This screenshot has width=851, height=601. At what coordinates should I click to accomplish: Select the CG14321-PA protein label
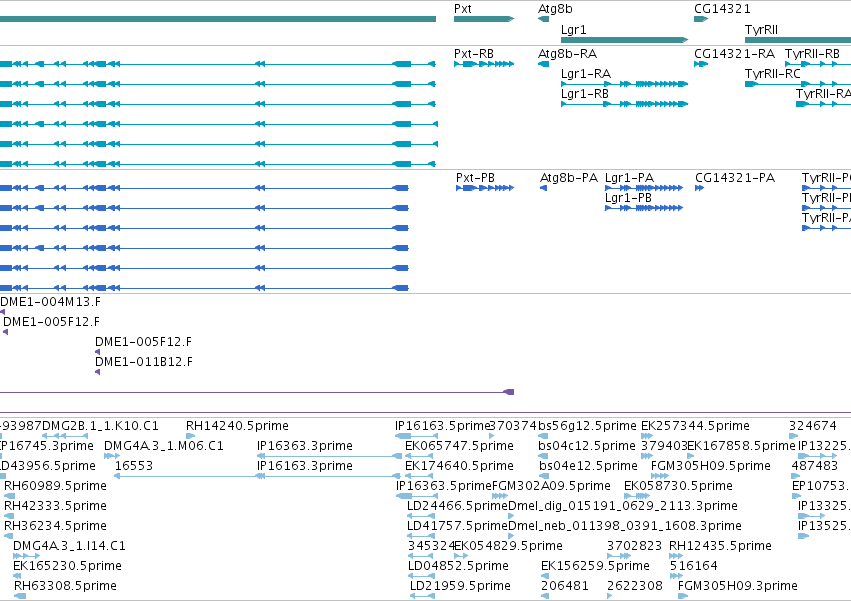[735, 178]
